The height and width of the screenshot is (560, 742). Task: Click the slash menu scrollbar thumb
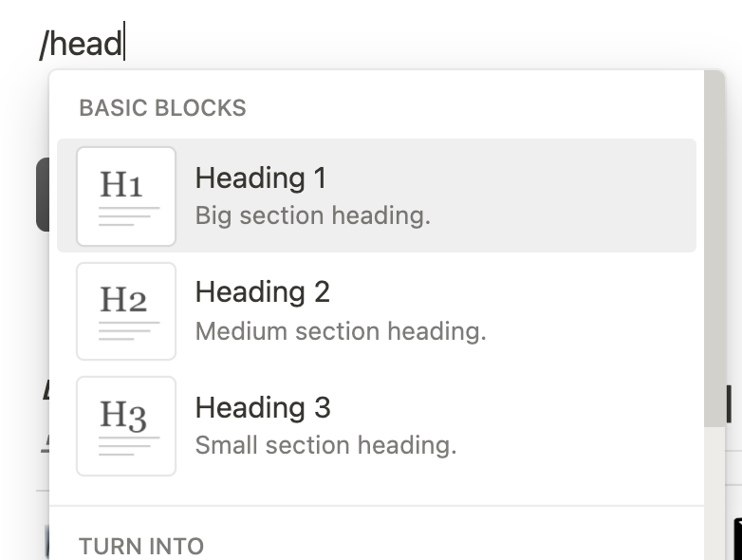coord(714,249)
